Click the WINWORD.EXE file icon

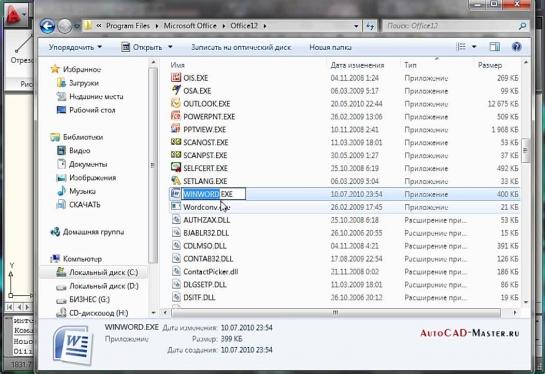tap(176, 194)
